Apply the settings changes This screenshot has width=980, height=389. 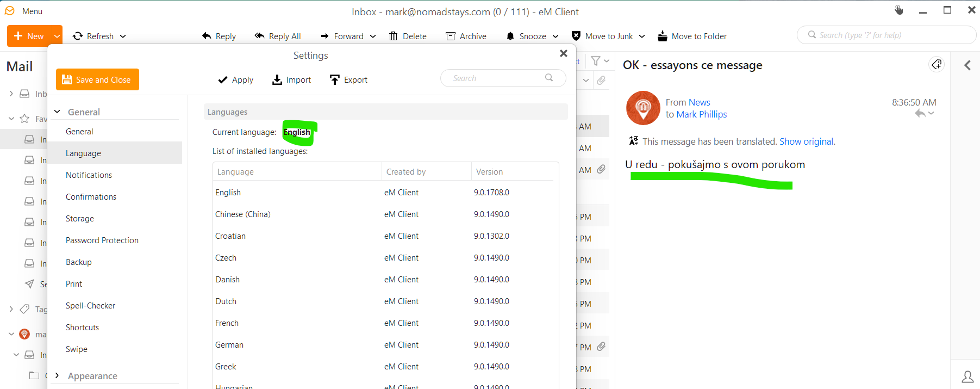coord(236,80)
